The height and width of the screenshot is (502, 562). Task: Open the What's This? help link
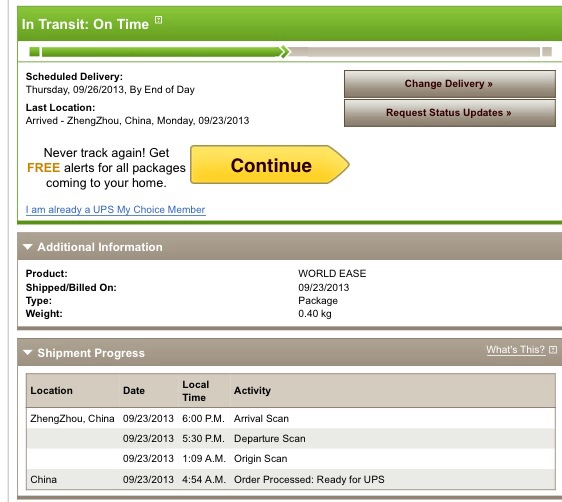tap(515, 350)
